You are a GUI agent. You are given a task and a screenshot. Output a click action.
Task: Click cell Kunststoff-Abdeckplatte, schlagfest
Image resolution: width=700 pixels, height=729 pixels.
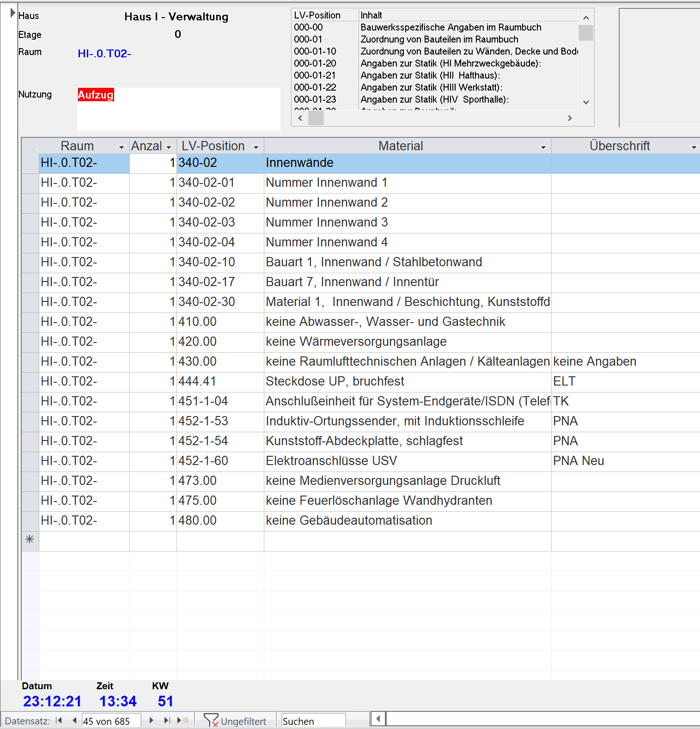[408, 441]
